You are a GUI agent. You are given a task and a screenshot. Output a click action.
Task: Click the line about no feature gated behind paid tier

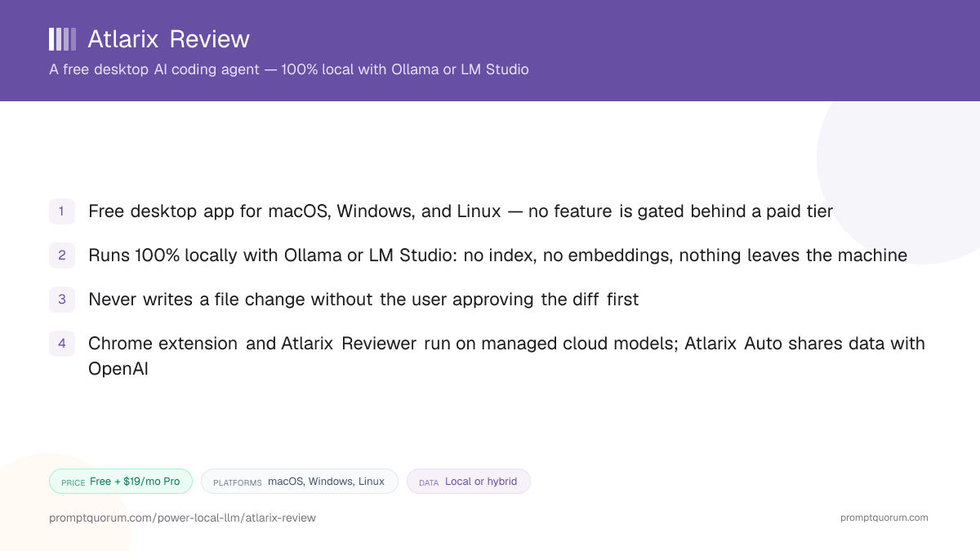point(461,211)
